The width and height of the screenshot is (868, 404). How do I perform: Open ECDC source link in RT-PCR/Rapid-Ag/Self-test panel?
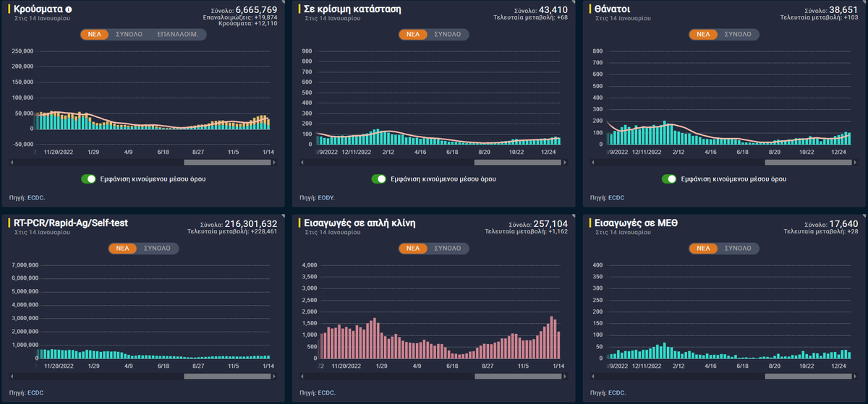tap(36, 392)
